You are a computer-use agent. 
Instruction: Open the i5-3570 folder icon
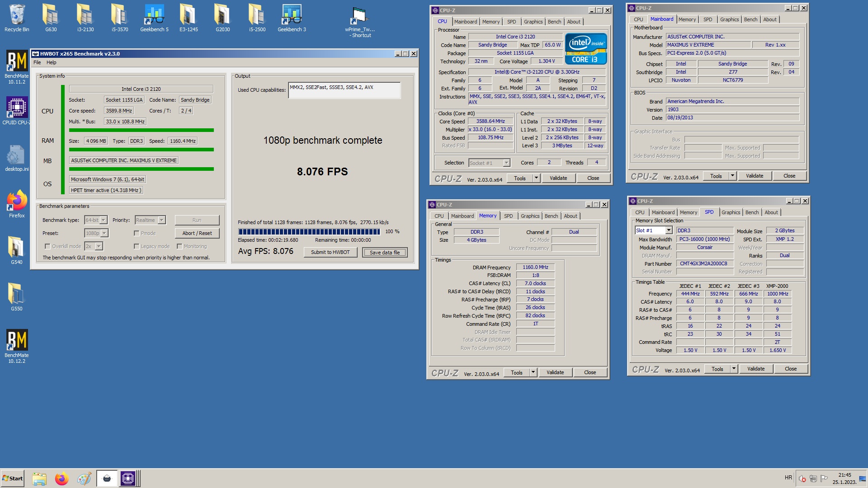click(120, 18)
